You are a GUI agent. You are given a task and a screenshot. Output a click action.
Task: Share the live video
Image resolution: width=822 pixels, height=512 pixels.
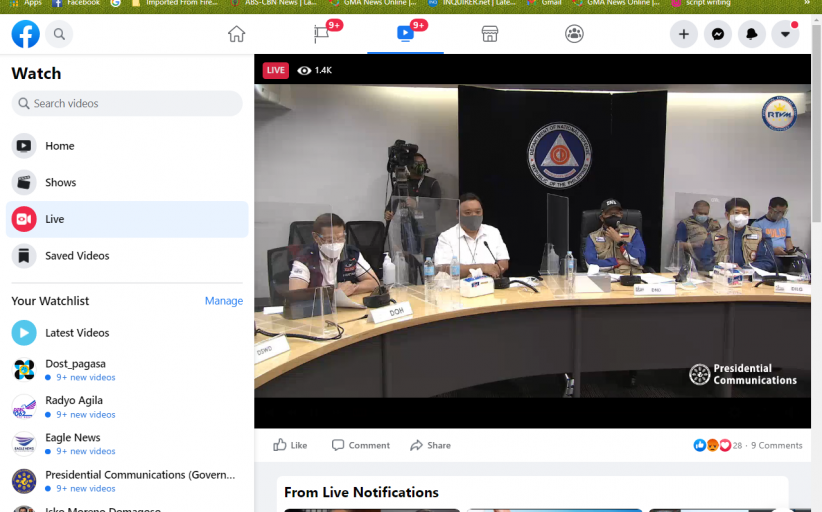click(431, 445)
